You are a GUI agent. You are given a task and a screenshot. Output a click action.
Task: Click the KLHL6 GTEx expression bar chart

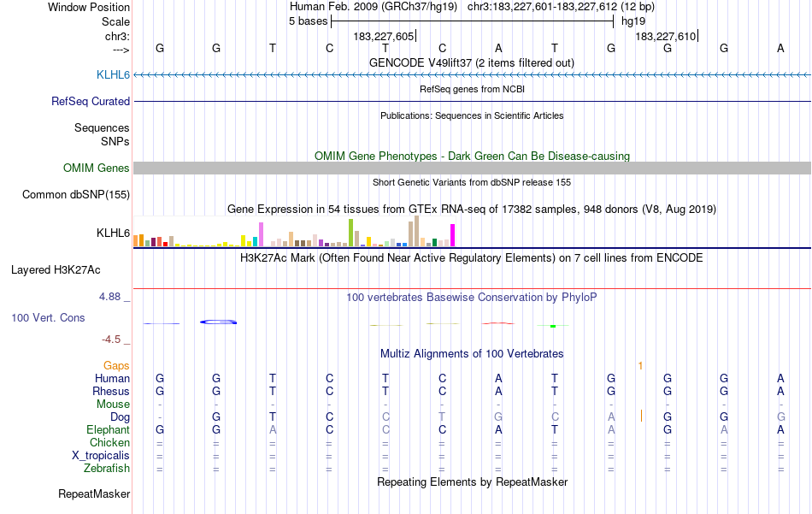[294, 231]
